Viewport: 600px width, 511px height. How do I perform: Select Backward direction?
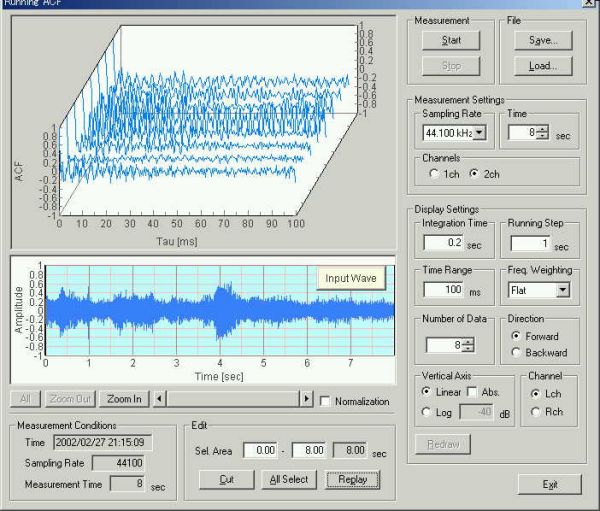click(516, 353)
